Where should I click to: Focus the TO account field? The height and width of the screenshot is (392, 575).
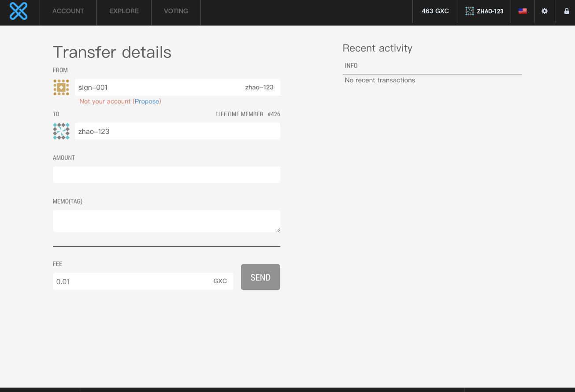pyautogui.click(x=177, y=131)
